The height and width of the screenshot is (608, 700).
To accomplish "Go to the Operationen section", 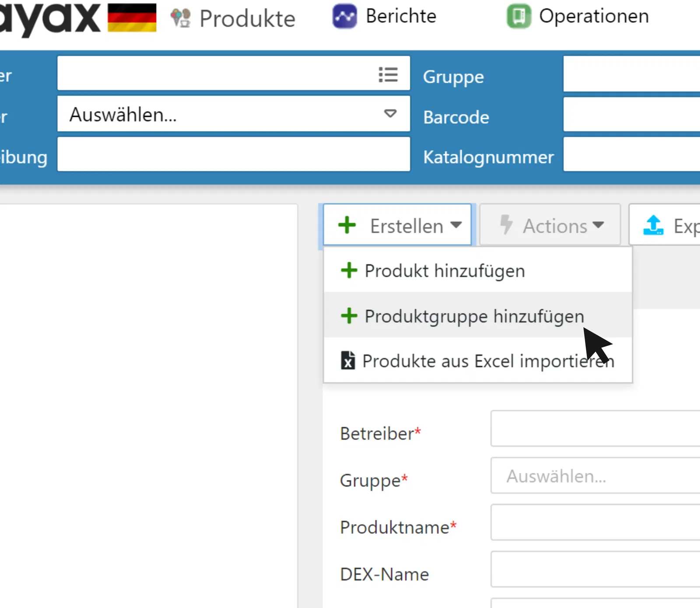I will click(x=593, y=17).
